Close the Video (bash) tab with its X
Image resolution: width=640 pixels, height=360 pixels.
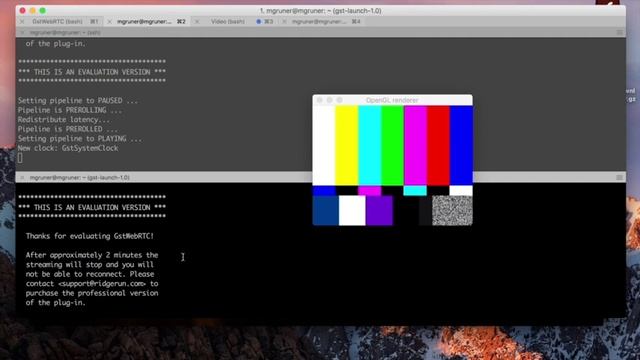point(197,22)
